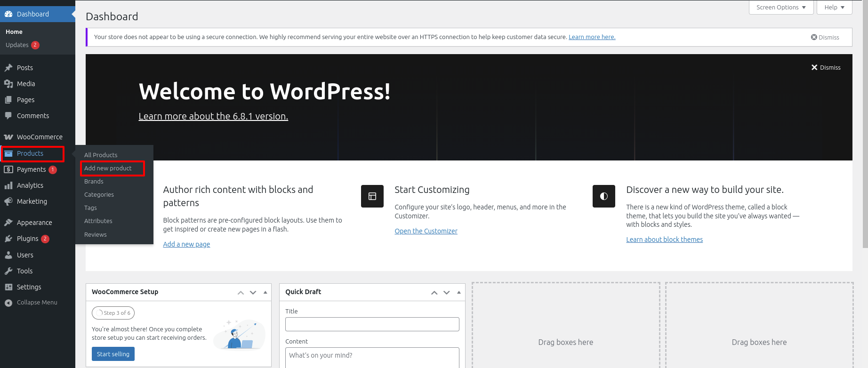
Task: Click the 'Welcome to WordPress!' heading
Action: (265, 91)
